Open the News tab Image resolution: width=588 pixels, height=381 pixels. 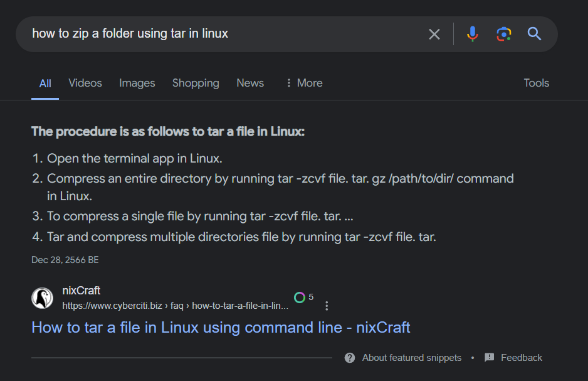[250, 83]
